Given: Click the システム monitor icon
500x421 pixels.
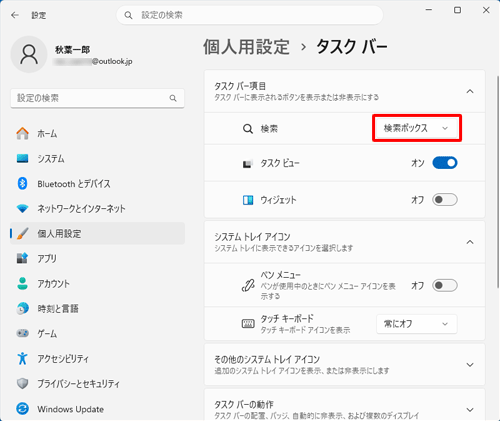Looking at the screenshot, I should [x=22, y=158].
